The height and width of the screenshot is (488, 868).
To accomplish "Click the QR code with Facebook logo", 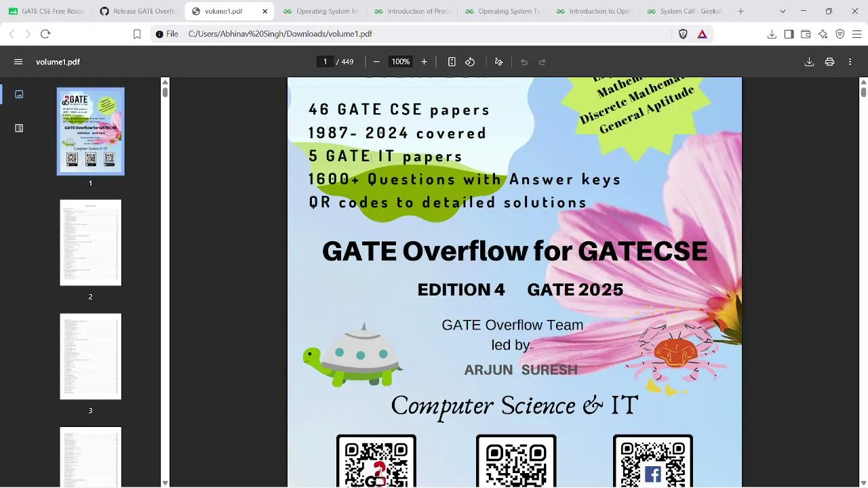I will click(653, 462).
